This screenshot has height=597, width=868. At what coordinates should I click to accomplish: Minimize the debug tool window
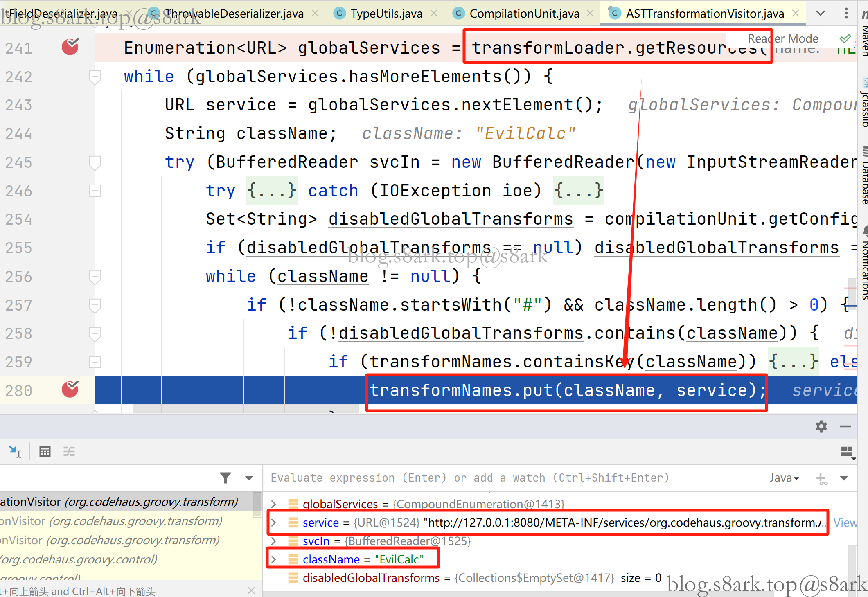click(845, 426)
